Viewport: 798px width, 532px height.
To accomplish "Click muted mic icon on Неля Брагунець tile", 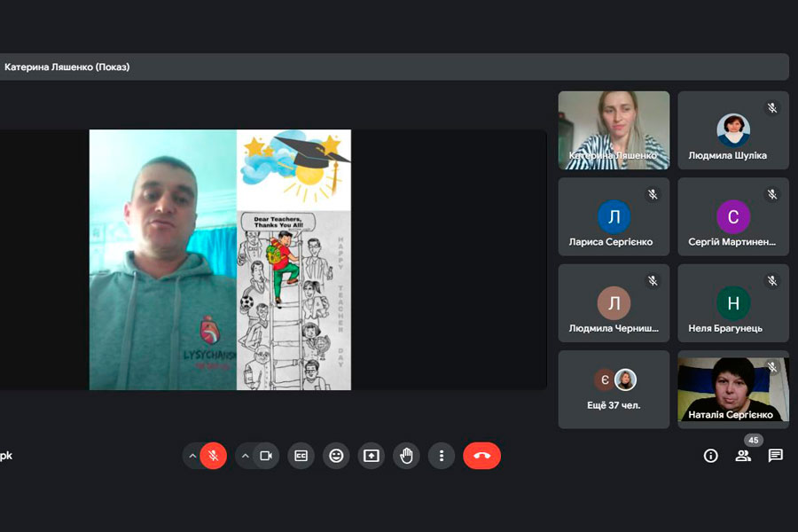I will point(772,281).
